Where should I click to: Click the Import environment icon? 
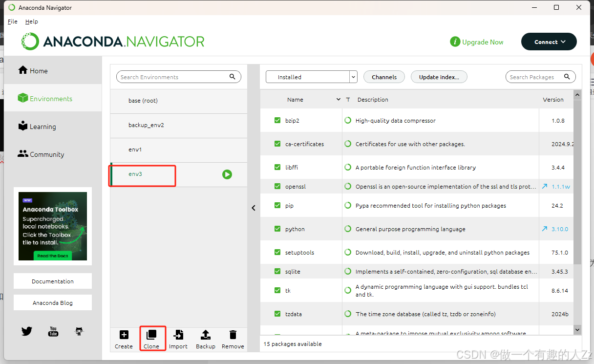click(178, 335)
